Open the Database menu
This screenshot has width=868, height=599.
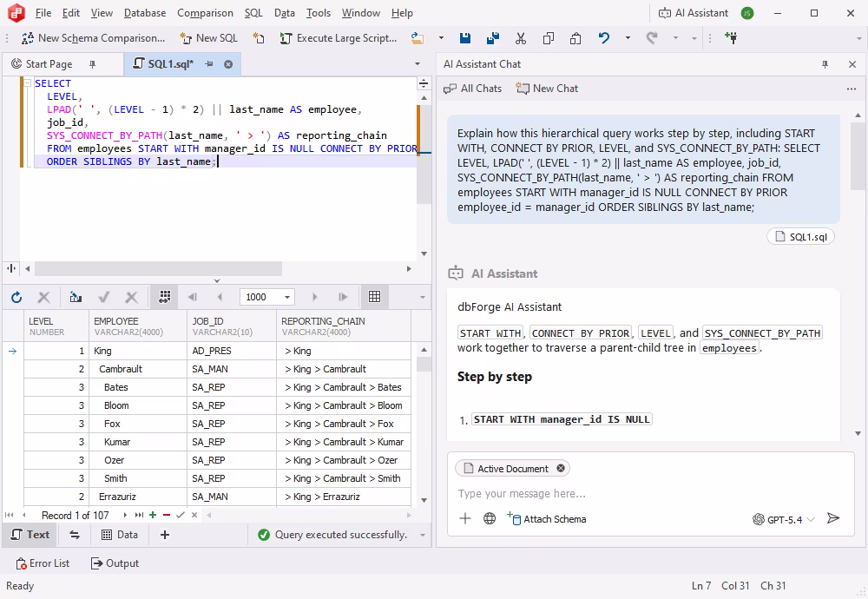(x=144, y=13)
